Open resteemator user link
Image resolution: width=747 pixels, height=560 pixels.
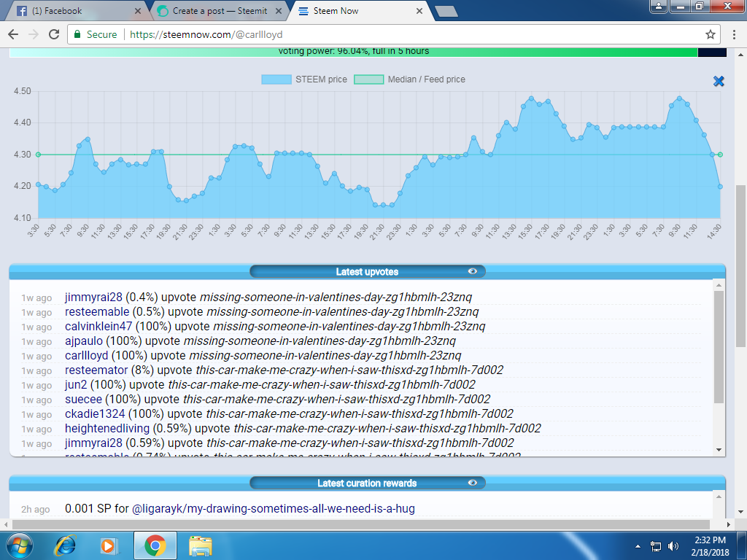pyautogui.click(x=96, y=370)
